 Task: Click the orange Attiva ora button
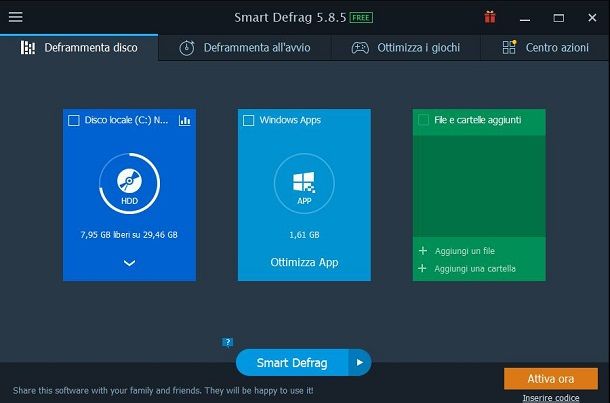click(x=550, y=378)
